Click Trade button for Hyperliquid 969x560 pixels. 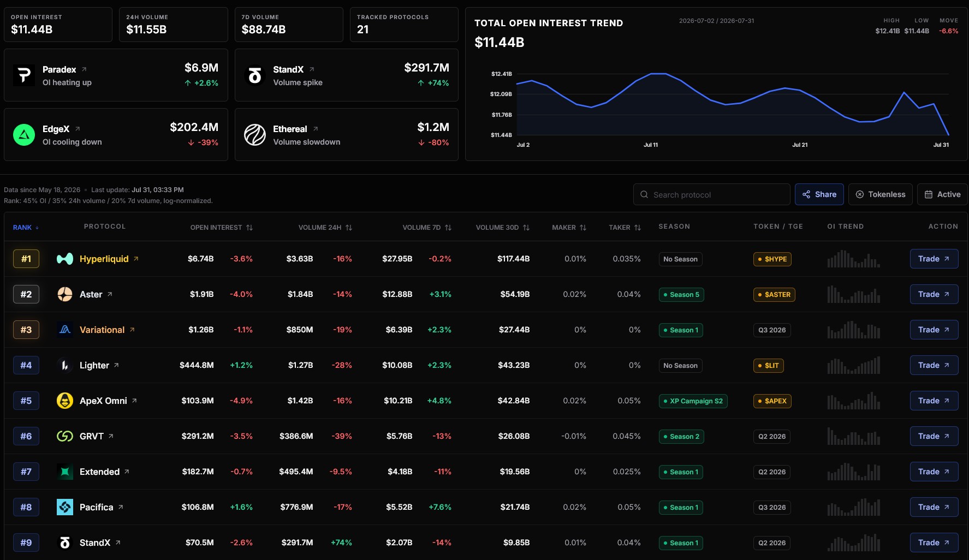934,259
